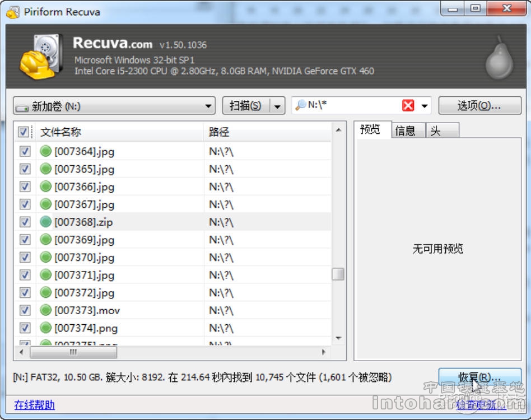
Task: Click the vertical scrollbar thumb in file list
Action: tap(338, 274)
